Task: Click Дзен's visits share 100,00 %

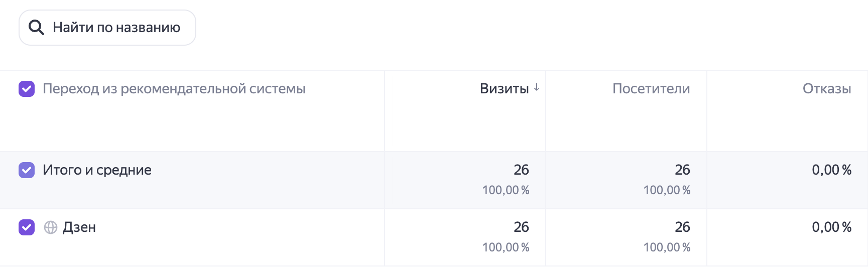Action: 506,247
